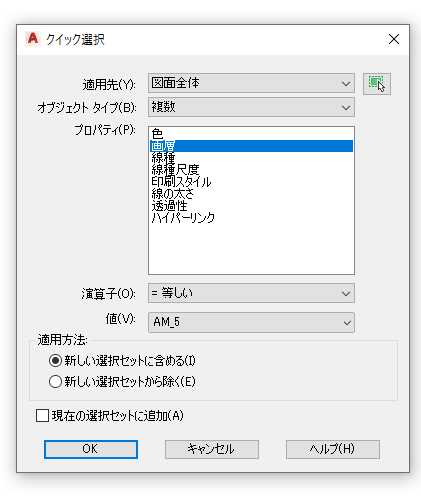The image size is (421, 500).
Task: Expand the 値 dropdown showing AM_5
Action: 251,322
